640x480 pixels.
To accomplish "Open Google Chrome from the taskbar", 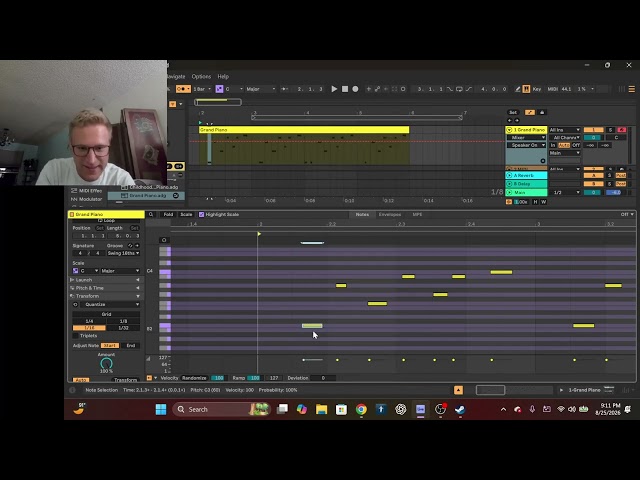I will pos(361,409).
